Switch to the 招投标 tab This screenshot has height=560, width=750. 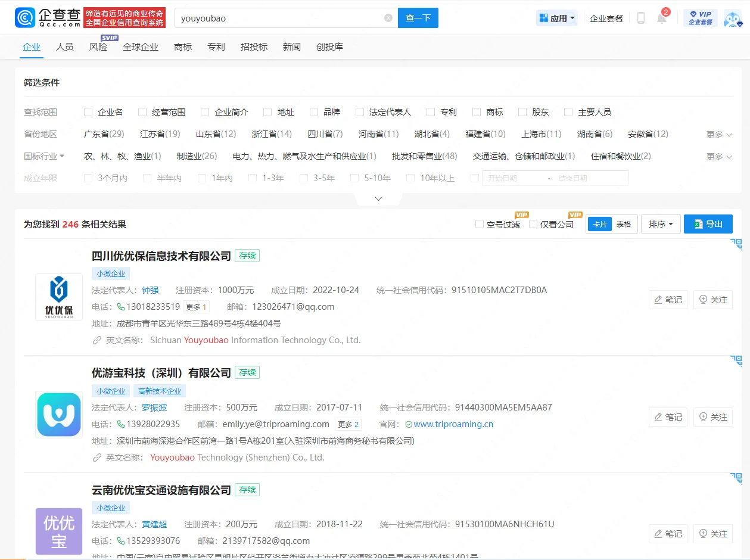(254, 46)
